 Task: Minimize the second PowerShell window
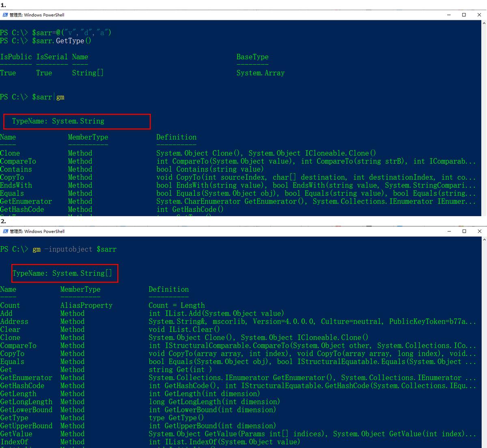point(449,232)
